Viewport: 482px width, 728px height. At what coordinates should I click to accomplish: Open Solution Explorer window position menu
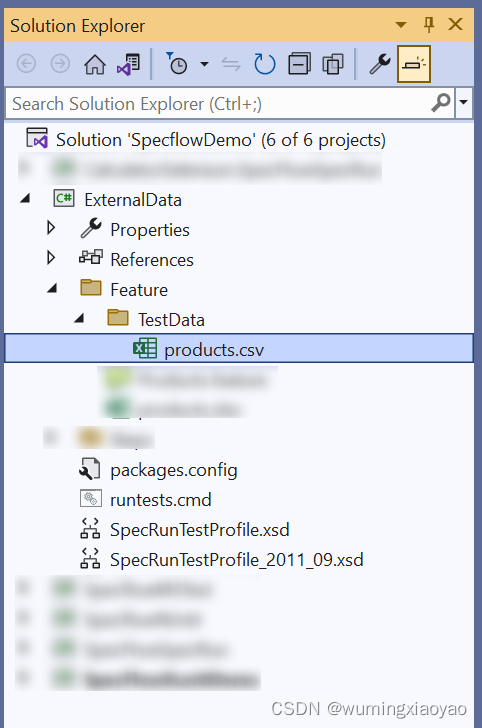point(401,25)
